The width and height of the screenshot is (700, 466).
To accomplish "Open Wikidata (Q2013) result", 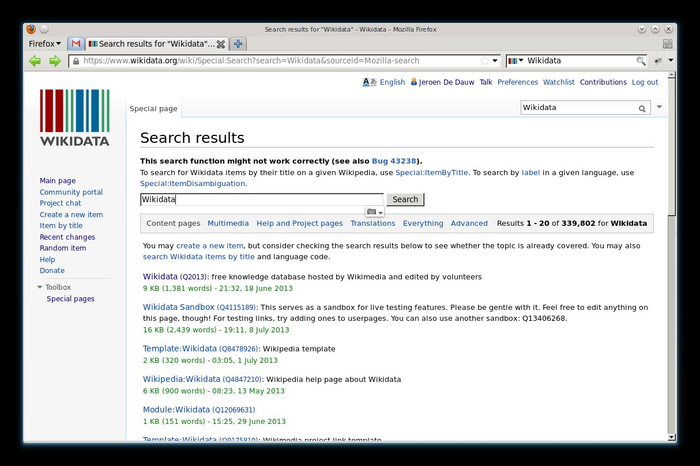I will click(175, 277).
